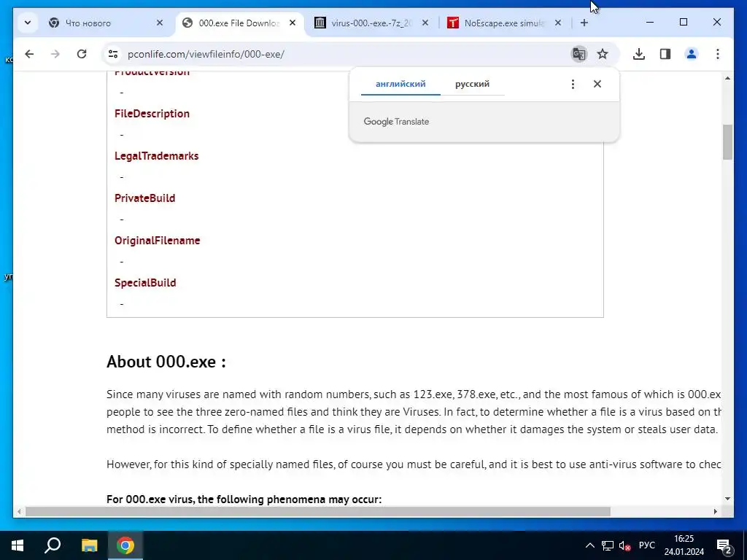Screen dimensions: 747x560
Task: Click the scroll up arrow
Action: point(727,78)
